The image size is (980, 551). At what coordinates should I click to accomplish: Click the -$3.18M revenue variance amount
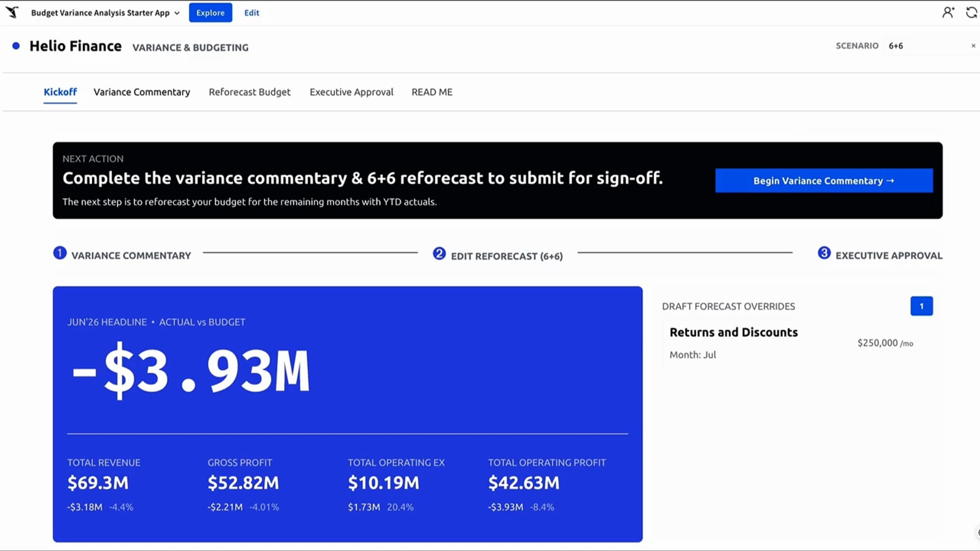click(x=85, y=507)
